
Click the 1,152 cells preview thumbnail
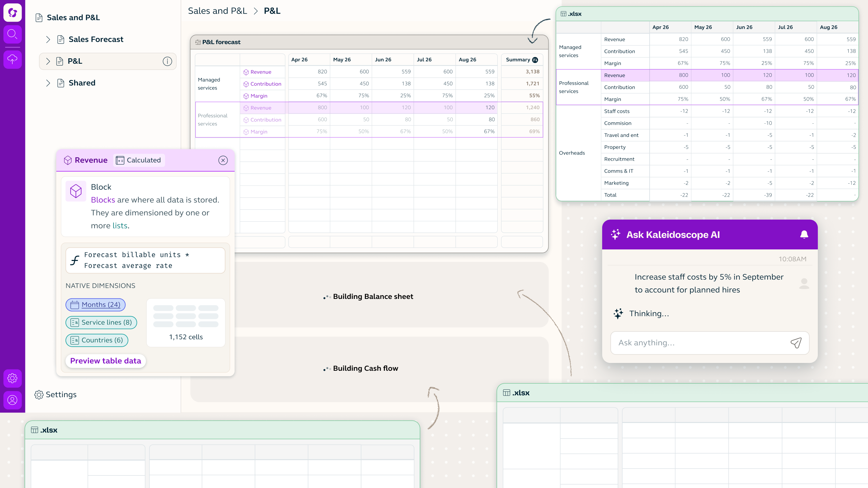[186, 323]
